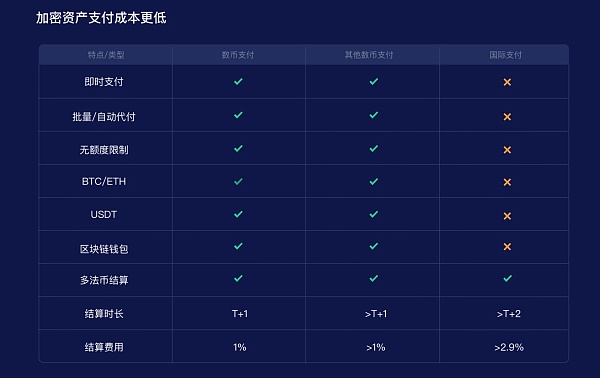Click the 批量/自动代付 checkmark in 其他数币支付 column
The image size is (600, 378).
374,115
